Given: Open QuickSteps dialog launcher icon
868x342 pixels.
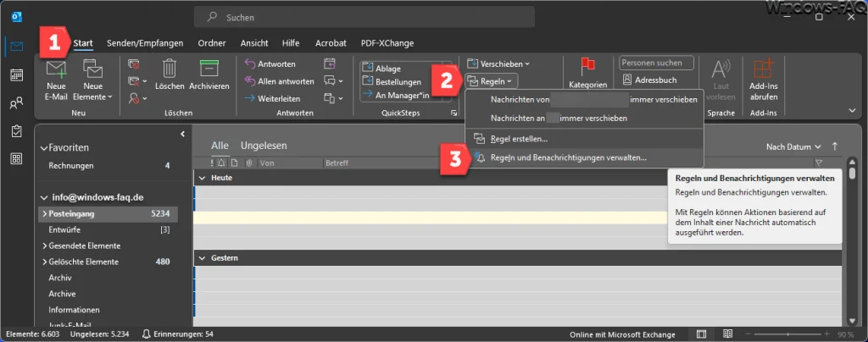Looking at the screenshot, I should coord(454,113).
